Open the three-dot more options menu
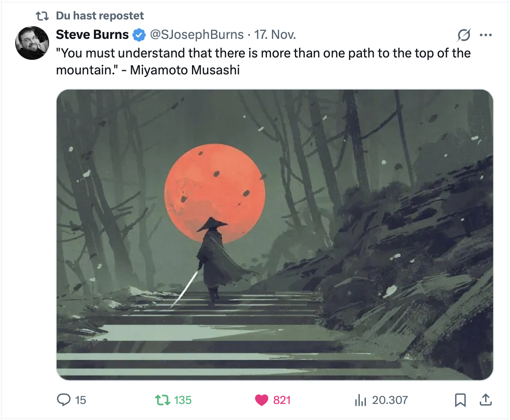This screenshot has width=510, height=420. 486,35
